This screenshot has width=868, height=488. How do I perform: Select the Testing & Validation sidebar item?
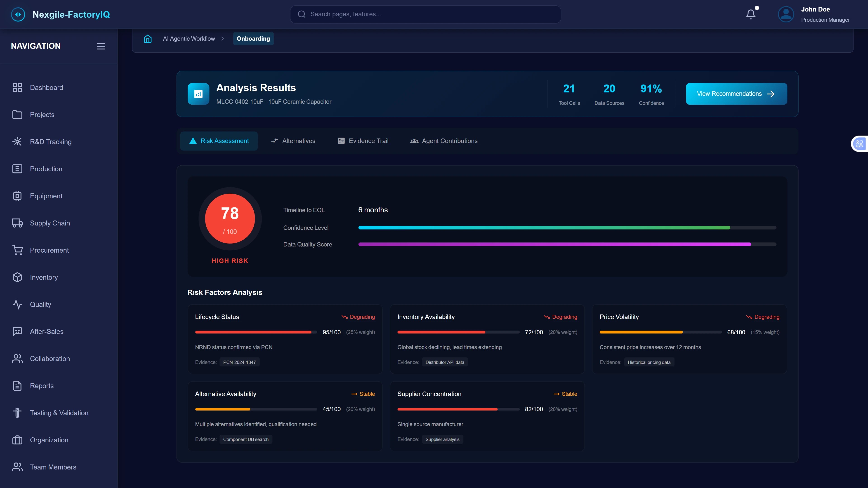click(x=59, y=413)
